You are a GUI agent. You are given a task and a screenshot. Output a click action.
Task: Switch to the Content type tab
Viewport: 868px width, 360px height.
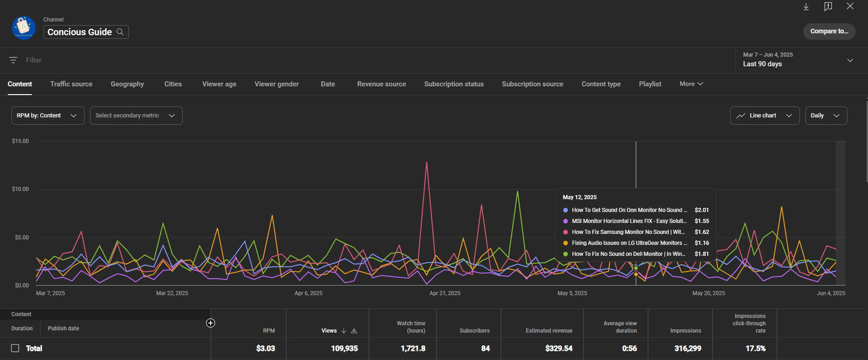point(601,84)
